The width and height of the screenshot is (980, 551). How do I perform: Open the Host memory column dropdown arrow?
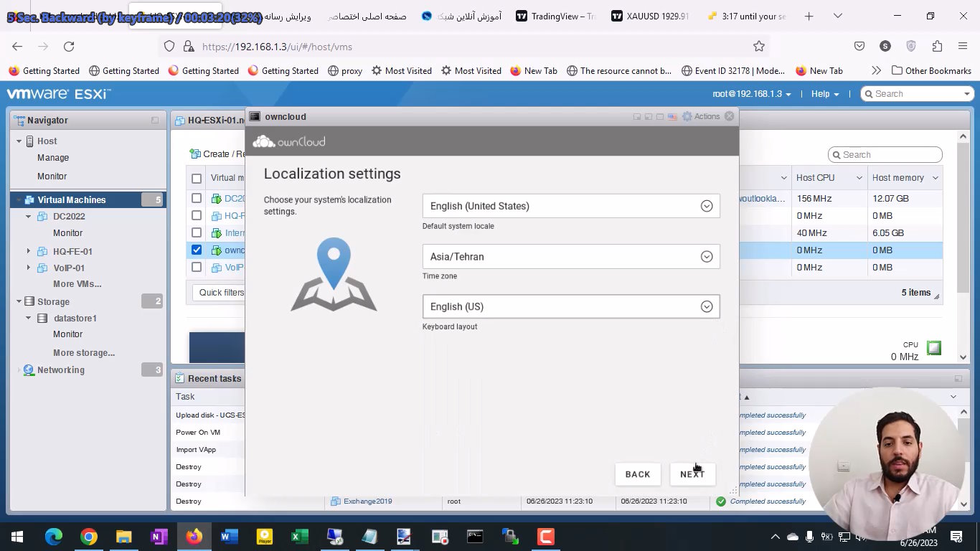(x=935, y=178)
